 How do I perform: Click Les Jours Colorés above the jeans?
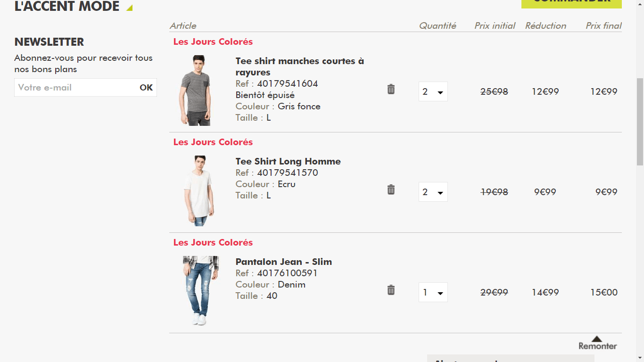pos(213,242)
